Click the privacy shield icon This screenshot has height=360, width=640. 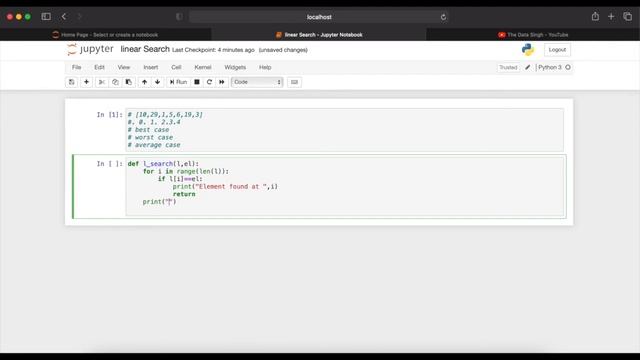(x=179, y=17)
